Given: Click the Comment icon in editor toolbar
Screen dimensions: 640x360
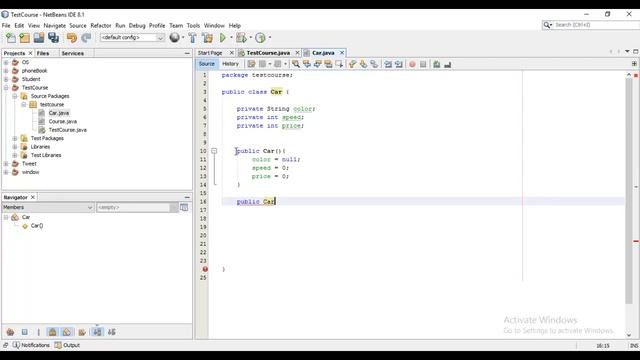Looking at the screenshot, I should [437, 64].
